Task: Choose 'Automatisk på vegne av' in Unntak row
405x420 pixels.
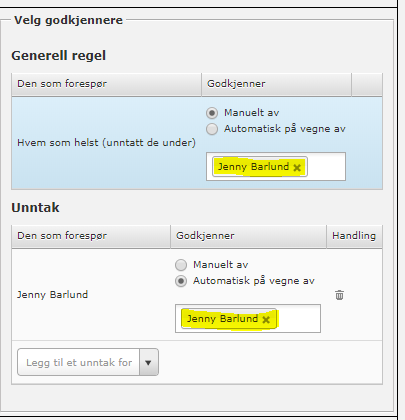Action: click(x=181, y=281)
